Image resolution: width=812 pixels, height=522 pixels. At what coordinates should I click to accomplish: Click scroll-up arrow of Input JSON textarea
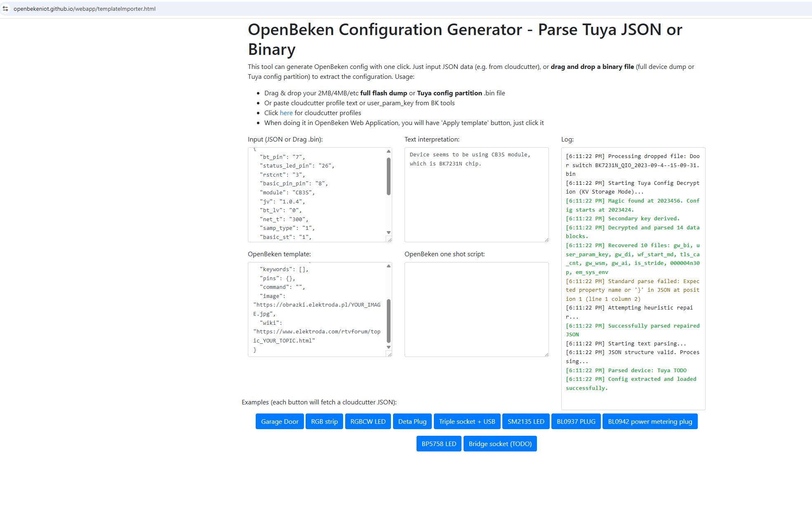pos(388,151)
